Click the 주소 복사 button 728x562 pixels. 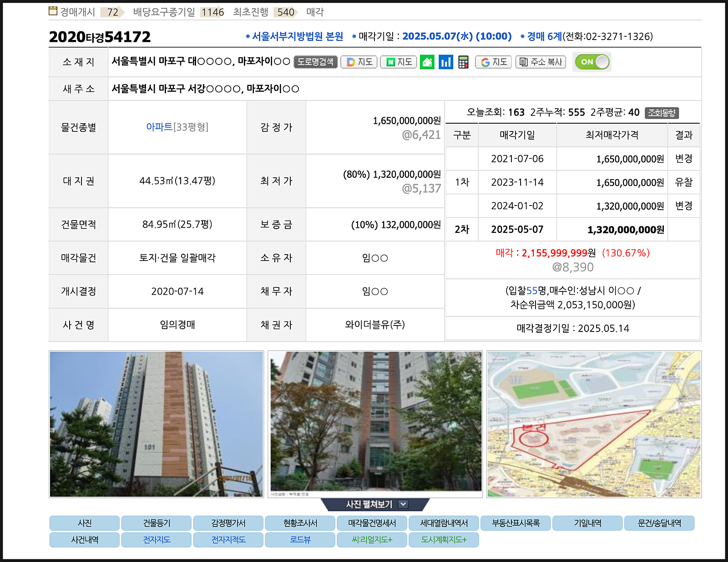pos(541,62)
